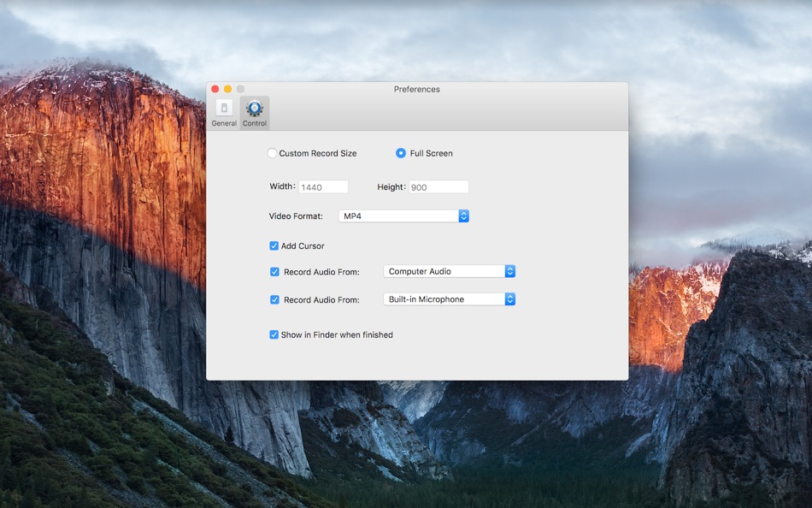Click the Height input field
This screenshot has width=812, height=508.
pyautogui.click(x=438, y=186)
